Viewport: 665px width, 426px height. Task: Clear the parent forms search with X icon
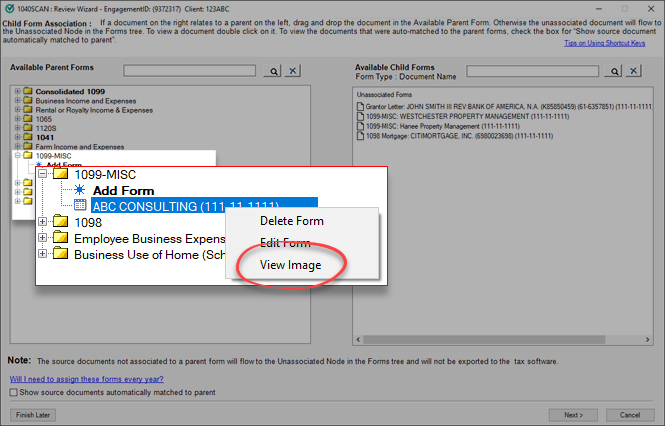coord(292,72)
